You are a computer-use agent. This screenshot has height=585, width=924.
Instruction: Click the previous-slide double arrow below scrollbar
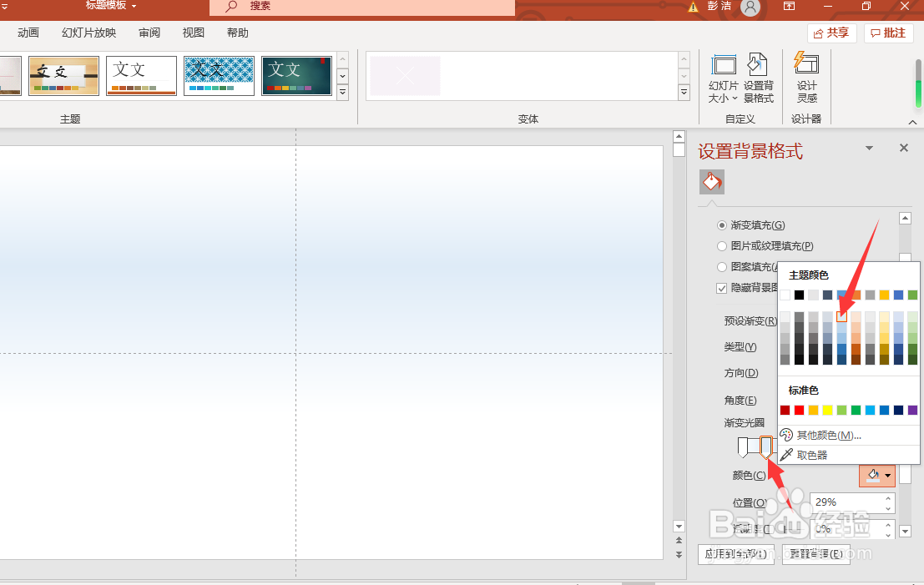pyautogui.click(x=679, y=540)
